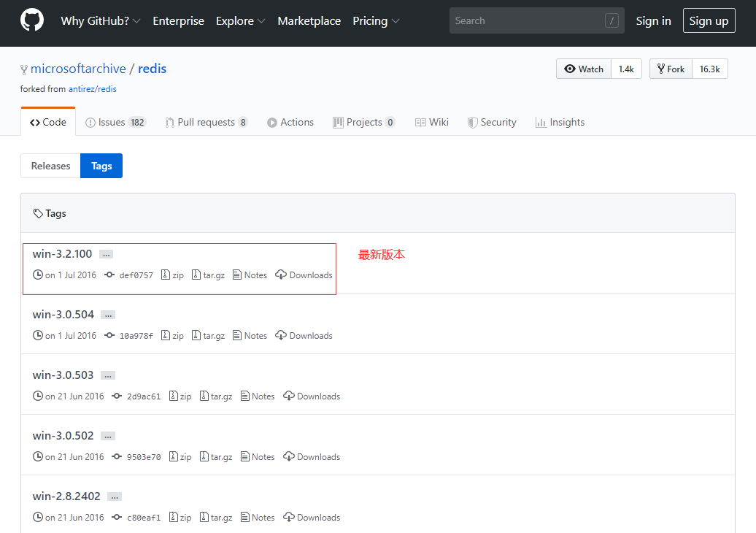The height and width of the screenshot is (533, 756).
Task: Open commit 10a978f
Action: (136, 336)
